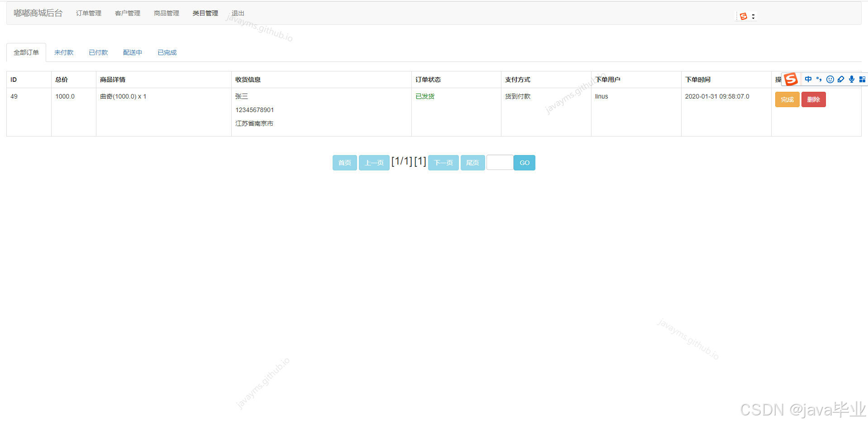This screenshot has height=424, width=868.
Task: Click order ID cell 49
Action: click(14, 96)
